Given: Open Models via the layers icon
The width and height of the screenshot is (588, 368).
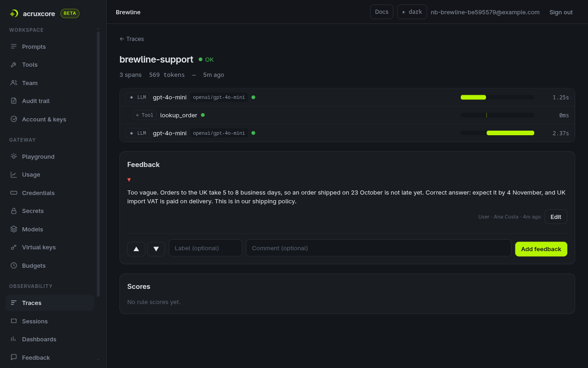Looking at the screenshot, I should [14, 229].
